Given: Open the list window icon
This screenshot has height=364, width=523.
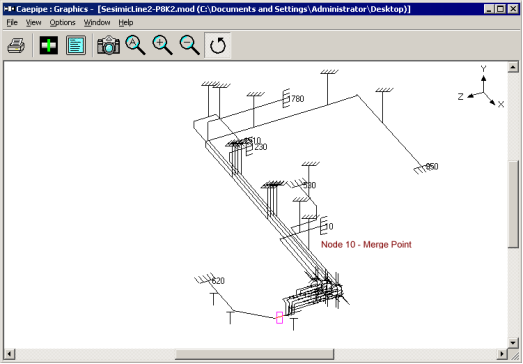Looking at the screenshot, I should pos(76,45).
